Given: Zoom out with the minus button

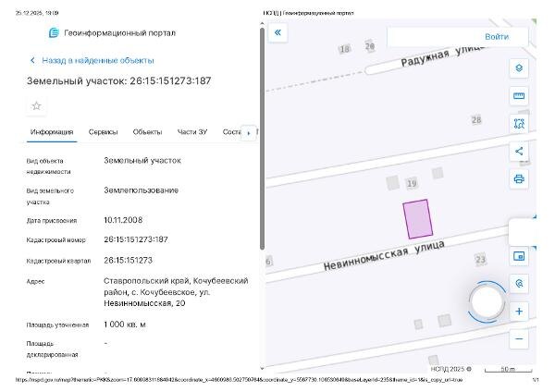Looking at the screenshot, I should click(x=519, y=339).
